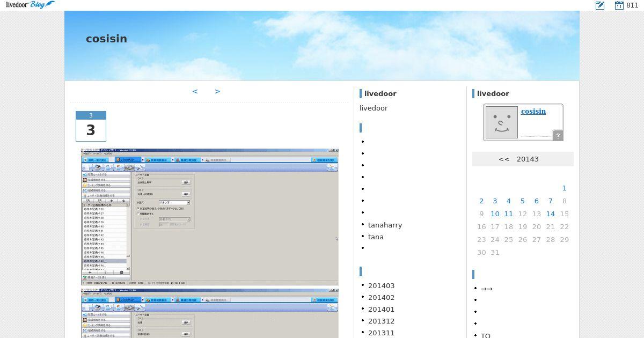The height and width of the screenshot is (338, 644).
Task: Open the livedoor link in sidebar
Action: (x=374, y=108)
